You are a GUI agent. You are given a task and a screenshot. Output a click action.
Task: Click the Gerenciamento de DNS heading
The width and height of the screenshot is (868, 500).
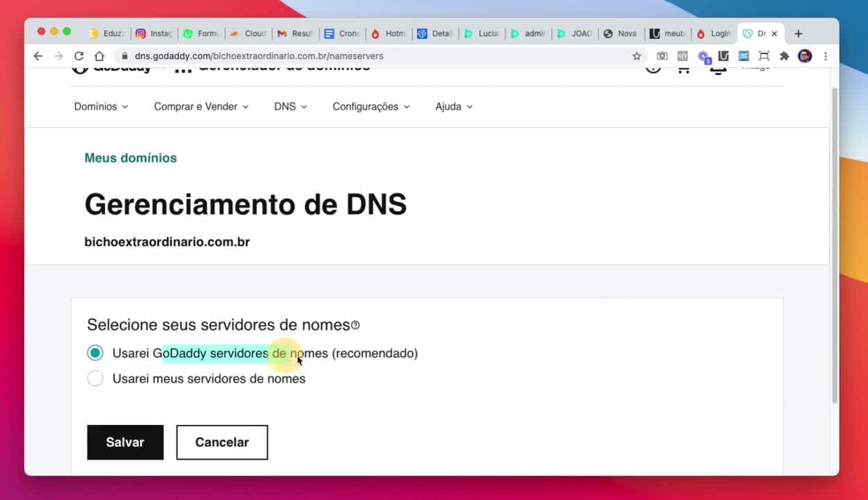tap(245, 204)
